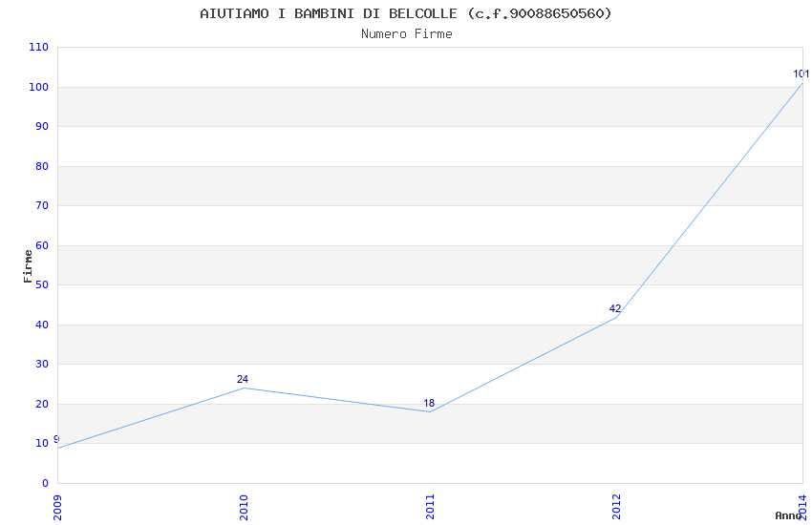Select the data label 42

614,308
